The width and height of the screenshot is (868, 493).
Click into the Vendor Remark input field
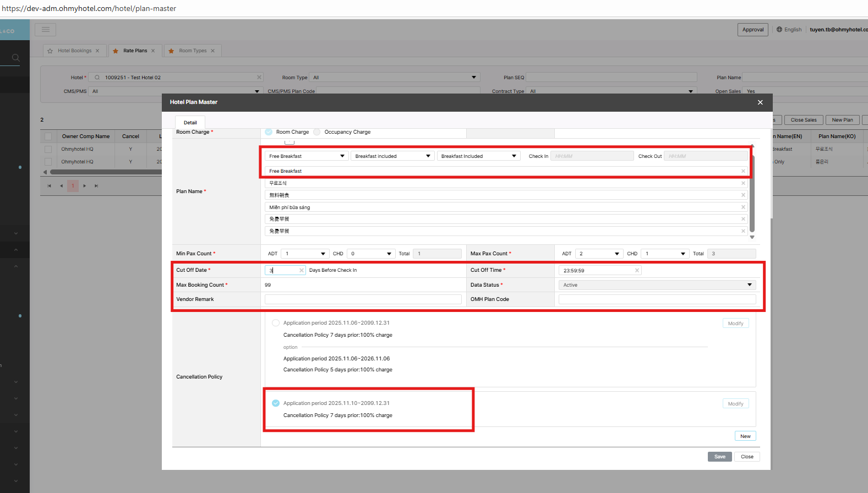pyautogui.click(x=363, y=299)
